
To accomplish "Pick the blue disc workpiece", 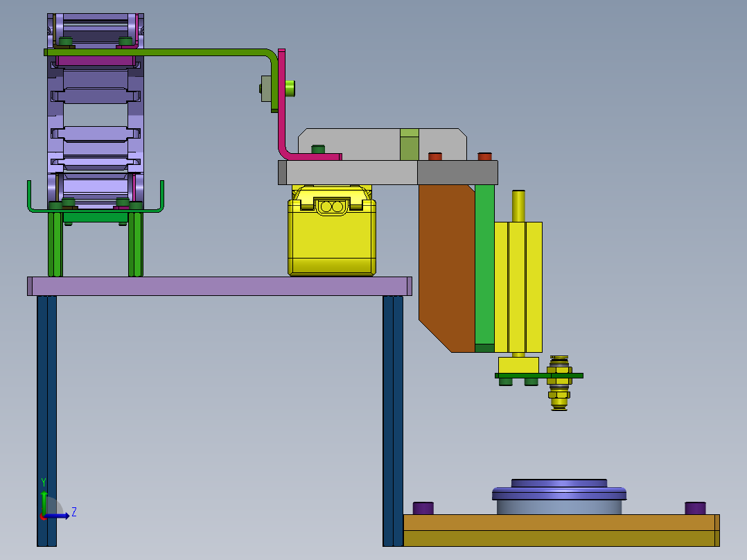I will click(559, 490).
